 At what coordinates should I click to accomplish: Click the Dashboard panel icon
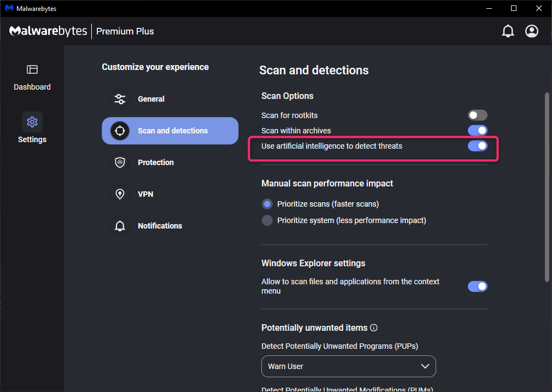coord(32,69)
